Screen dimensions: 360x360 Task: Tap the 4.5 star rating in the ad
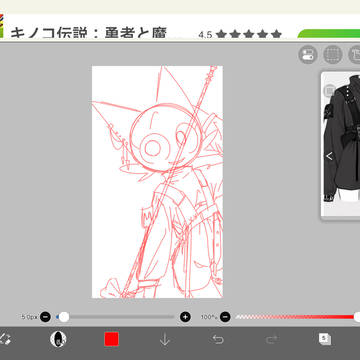pyautogui.click(x=240, y=34)
